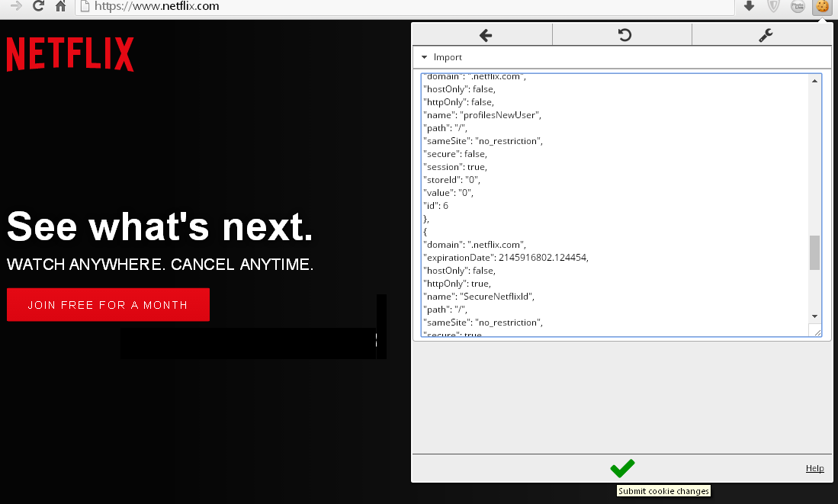Click the shield extension icon
838x504 pixels.
click(773, 6)
